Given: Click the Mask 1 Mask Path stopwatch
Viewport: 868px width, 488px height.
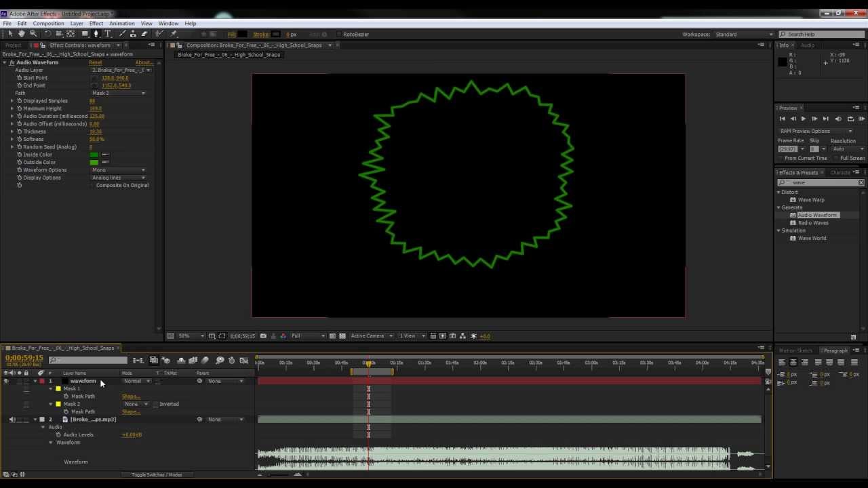Looking at the screenshot, I should tap(66, 396).
